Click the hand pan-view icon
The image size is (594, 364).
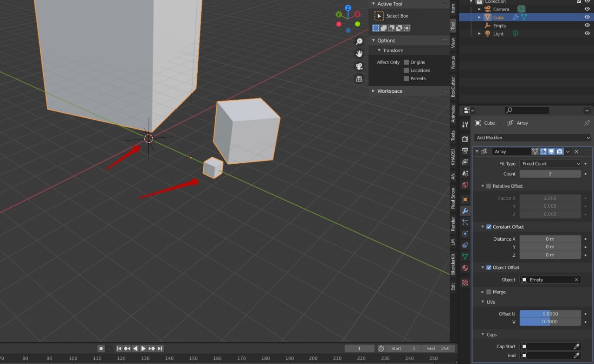click(359, 54)
